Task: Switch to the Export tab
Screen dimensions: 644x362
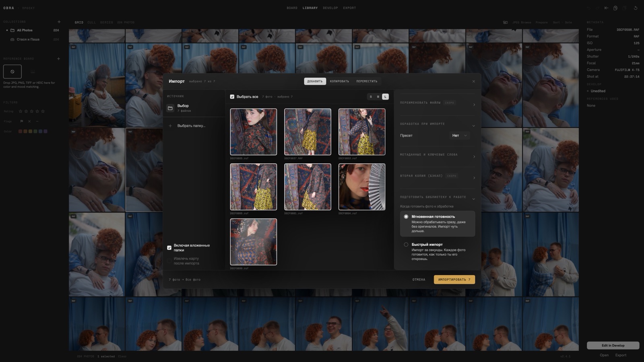Action: coord(349,8)
